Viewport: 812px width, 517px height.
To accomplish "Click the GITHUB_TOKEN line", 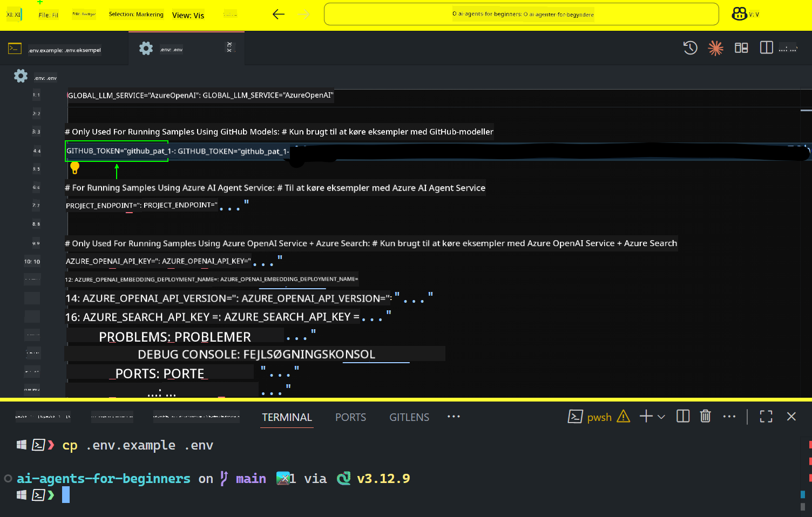I will (177, 151).
